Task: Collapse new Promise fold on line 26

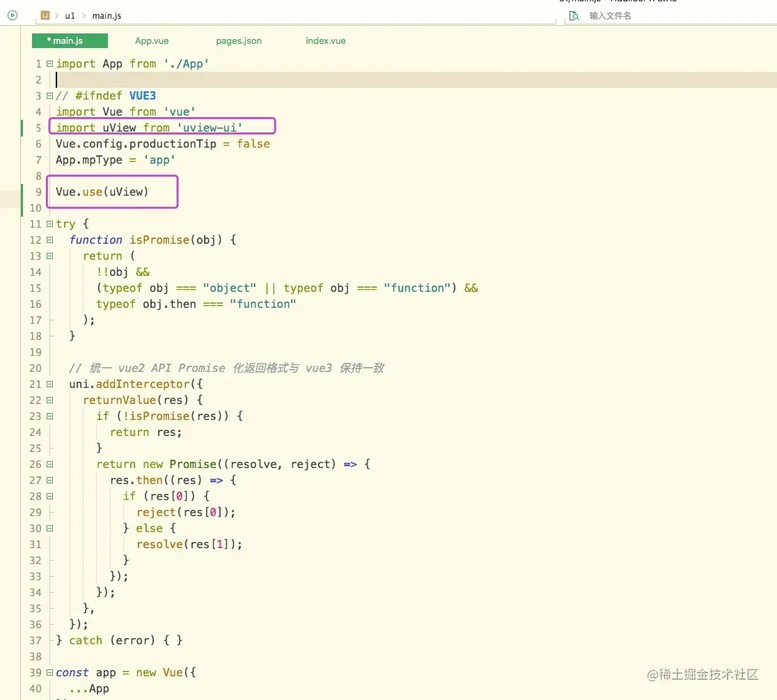Action: [49, 465]
